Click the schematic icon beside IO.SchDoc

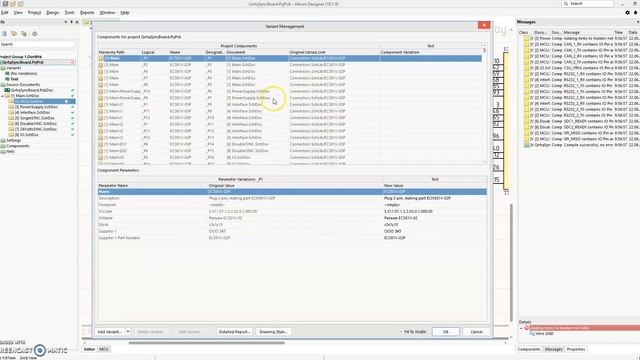tap(11, 135)
